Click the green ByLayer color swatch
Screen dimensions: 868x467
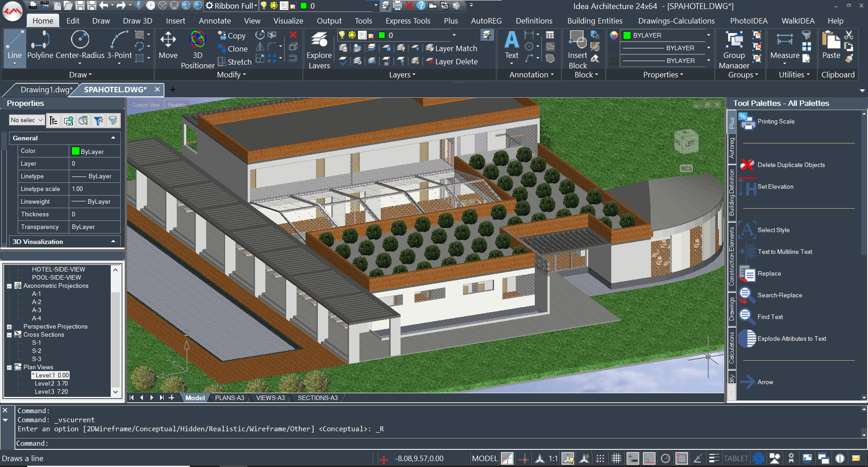click(75, 151)
